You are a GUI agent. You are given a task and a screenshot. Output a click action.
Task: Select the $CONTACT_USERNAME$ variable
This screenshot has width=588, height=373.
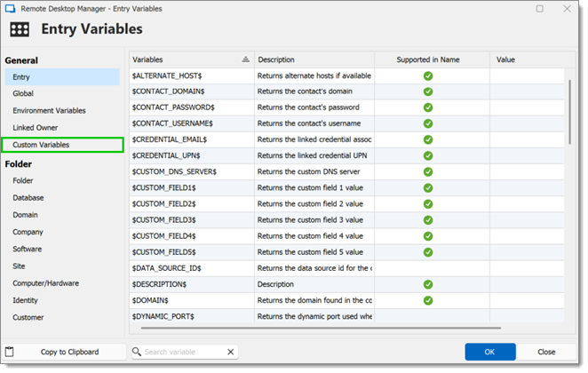point(172,123)
